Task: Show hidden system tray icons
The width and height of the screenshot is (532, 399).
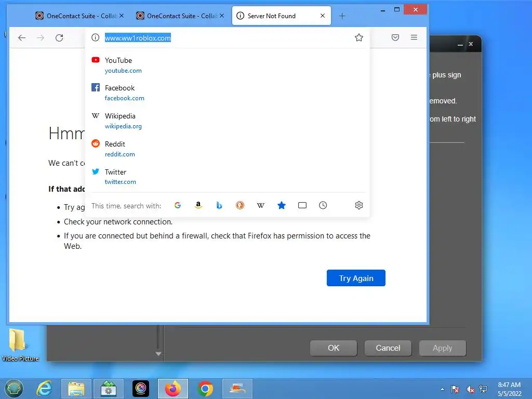Action: 442,389
